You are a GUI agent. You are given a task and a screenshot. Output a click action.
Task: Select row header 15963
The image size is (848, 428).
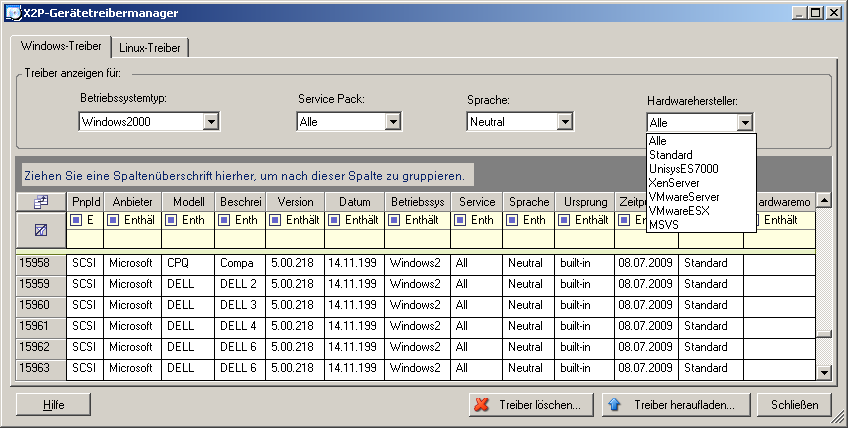pyautogui.click(x=41, y=368)
